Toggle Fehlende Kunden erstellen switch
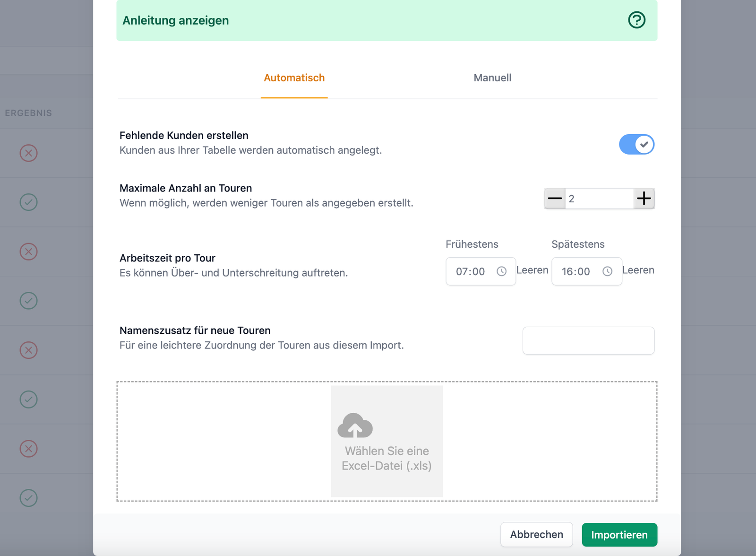 [636, 144]
